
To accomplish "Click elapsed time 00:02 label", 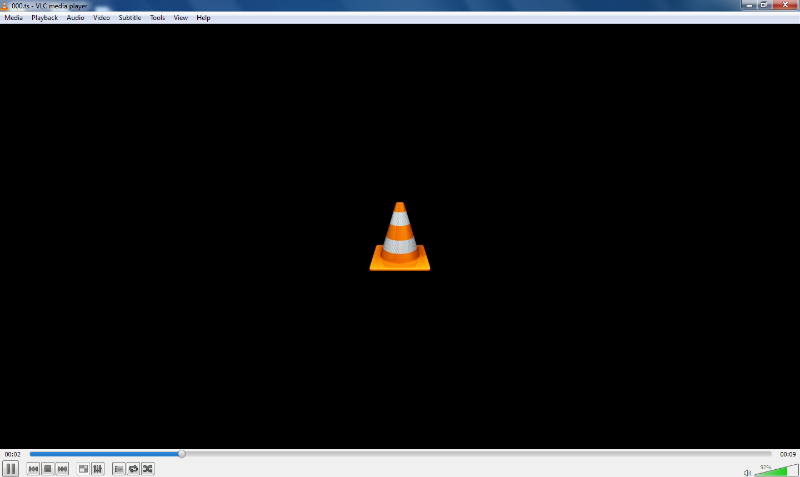I will pyautogui.click(x=13, y=454).
